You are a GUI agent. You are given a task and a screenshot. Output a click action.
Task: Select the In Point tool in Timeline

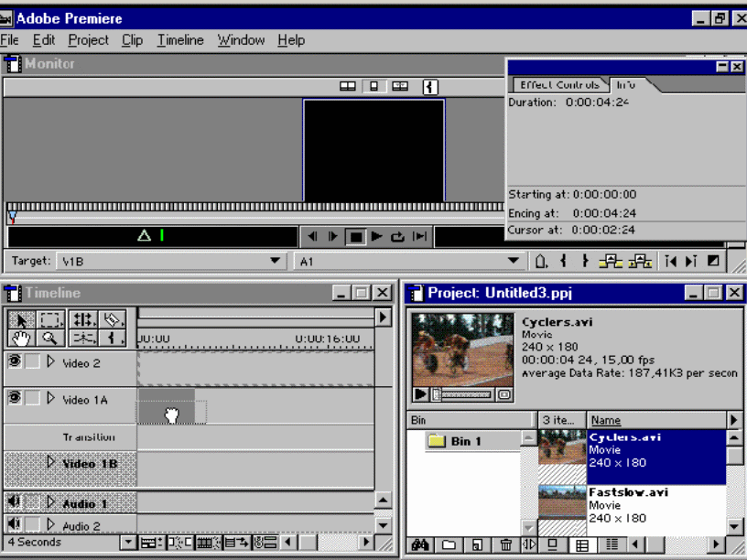click(112, 338)
